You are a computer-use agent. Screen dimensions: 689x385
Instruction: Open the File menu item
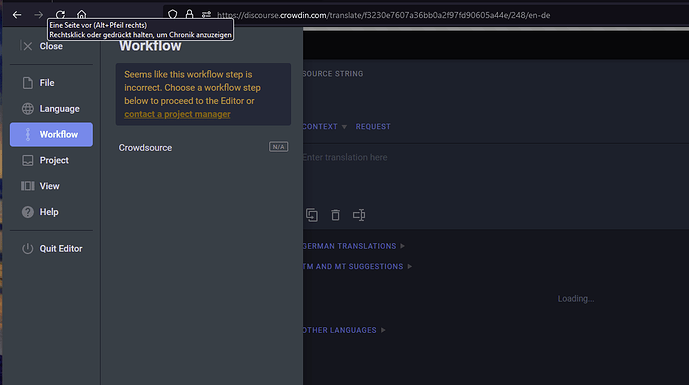point(51,83)
